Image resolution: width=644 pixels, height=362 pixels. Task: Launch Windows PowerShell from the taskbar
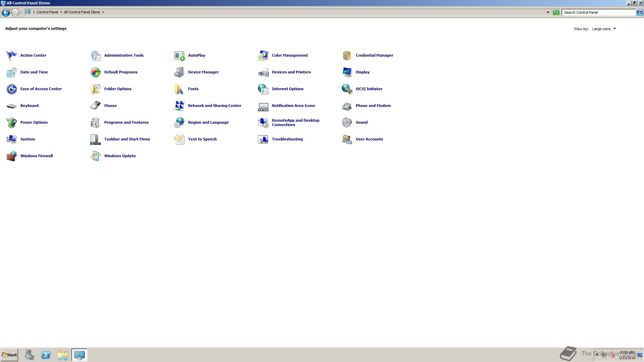click(x=46, y=355)
